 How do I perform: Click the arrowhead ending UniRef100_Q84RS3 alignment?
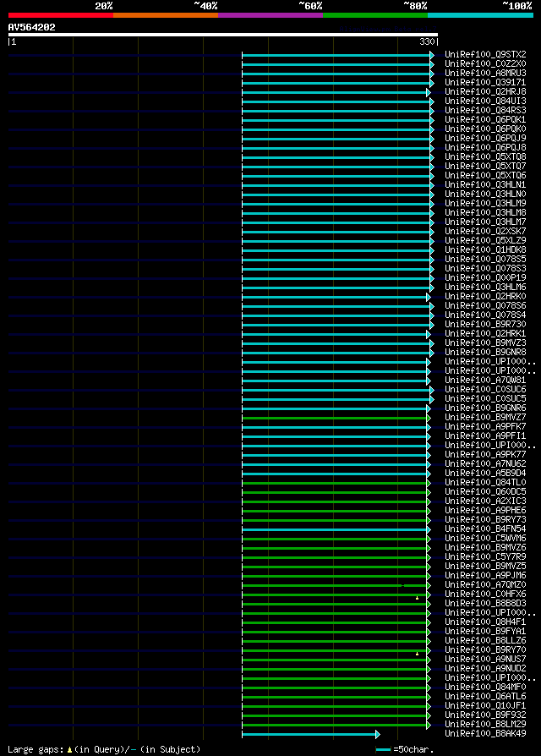432,111
